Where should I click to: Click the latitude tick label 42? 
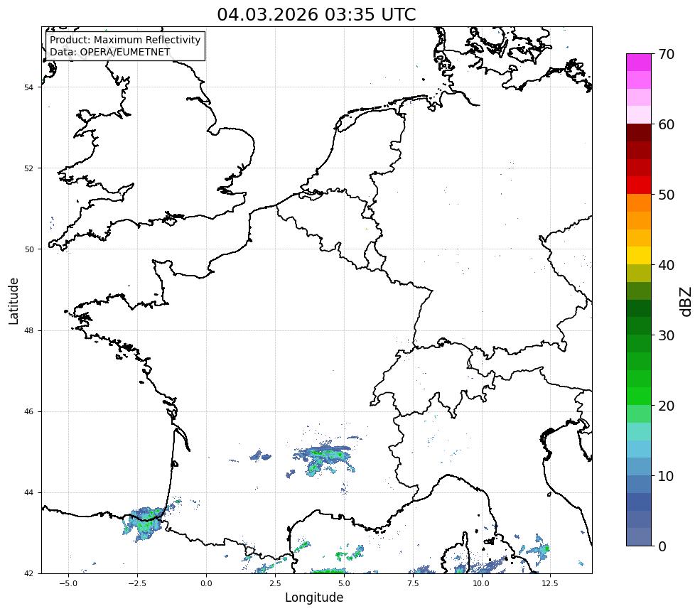coord(28,574)
